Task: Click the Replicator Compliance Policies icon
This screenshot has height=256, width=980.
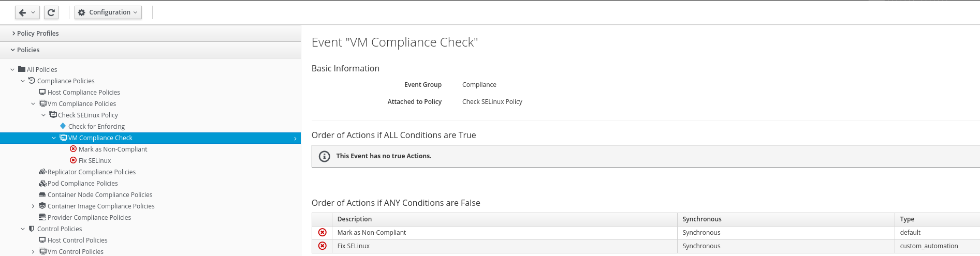Action: pos(42,172)
